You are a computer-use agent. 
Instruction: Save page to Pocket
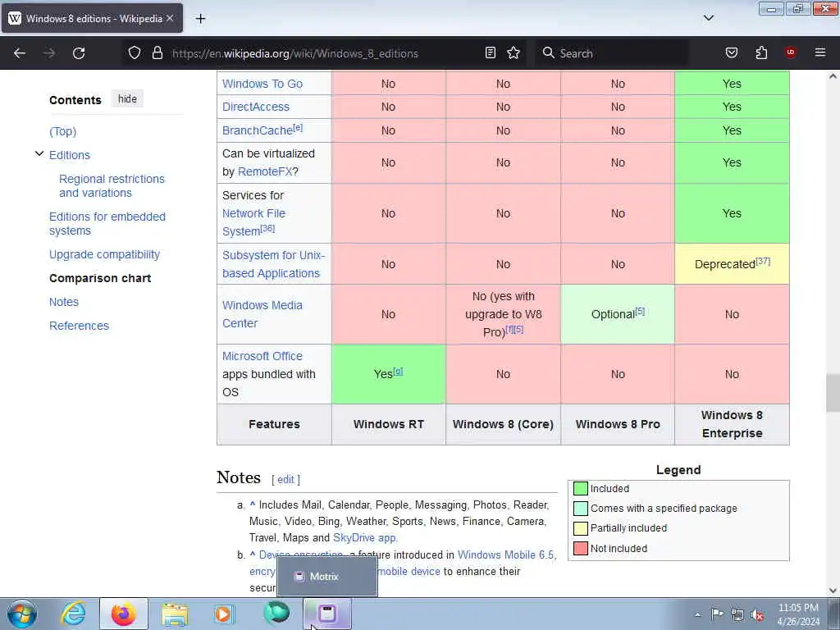tap(732, 53)
